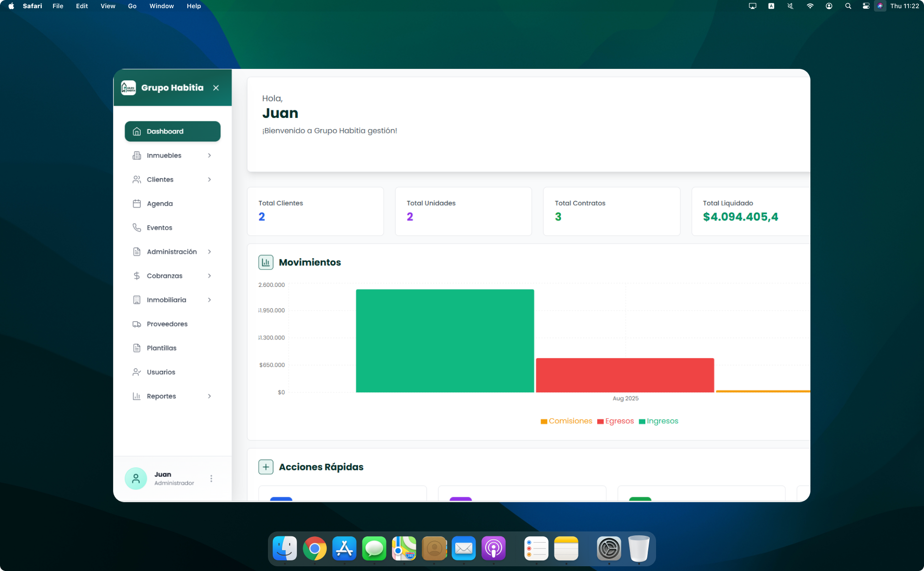Open Usuarios user icon
This screenshot has width=924, height=571.
point(137,372)
